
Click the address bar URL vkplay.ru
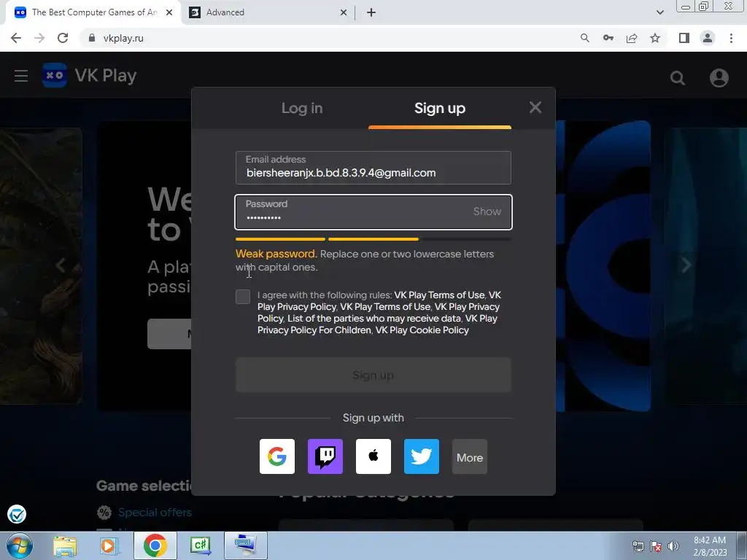[x=123, y=38]
